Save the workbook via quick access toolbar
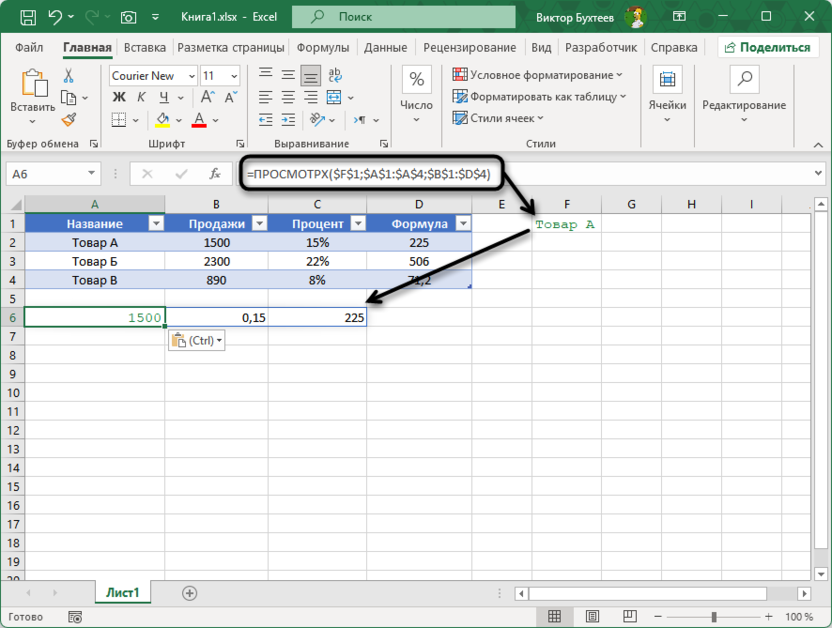832x628 pixels. click(x=28, y=16)
